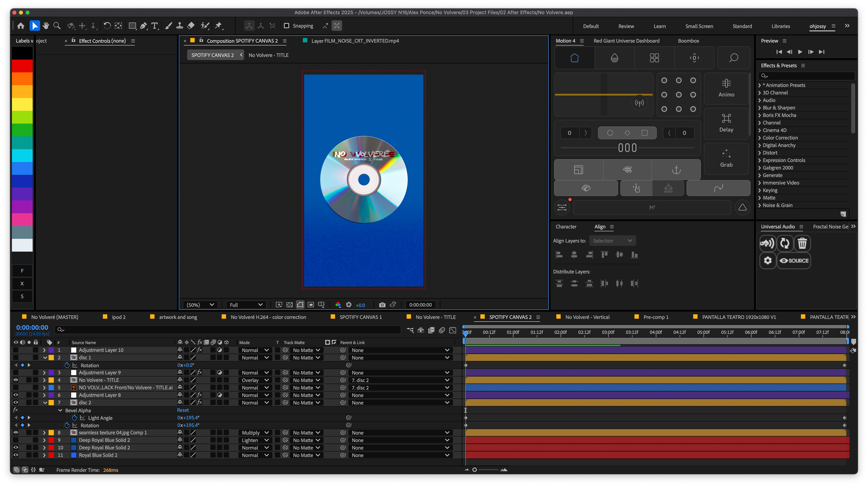The width and height of the screenshot is (868, 486).
Task: Click Universal Audio refresh loop icon
Action: click(x=785, y=243)
